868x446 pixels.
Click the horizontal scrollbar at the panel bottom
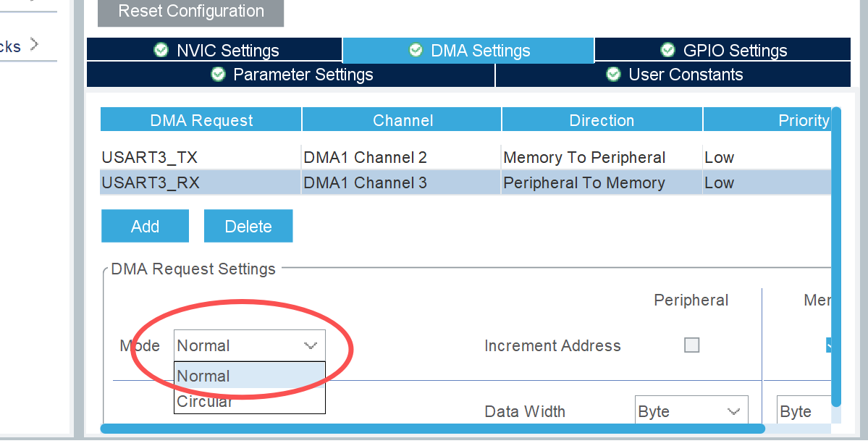[x=432, y=429]
